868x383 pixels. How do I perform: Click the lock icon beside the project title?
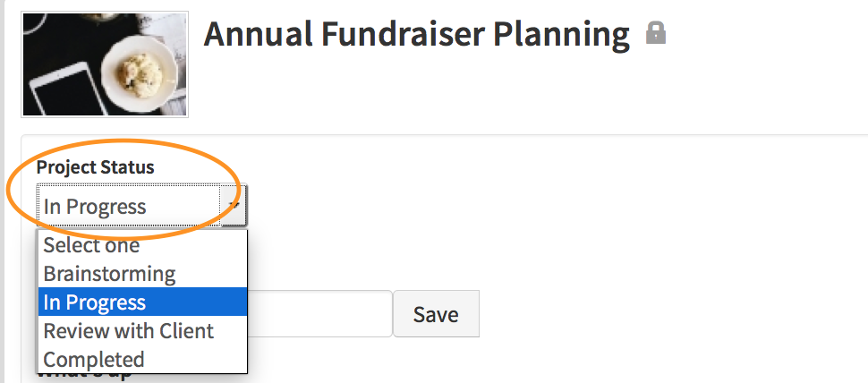pyautogui.click(x=656, y=35)
